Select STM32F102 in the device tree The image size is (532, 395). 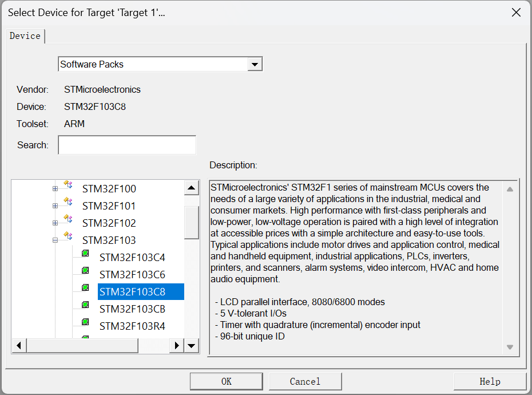[x=109, y=223]
